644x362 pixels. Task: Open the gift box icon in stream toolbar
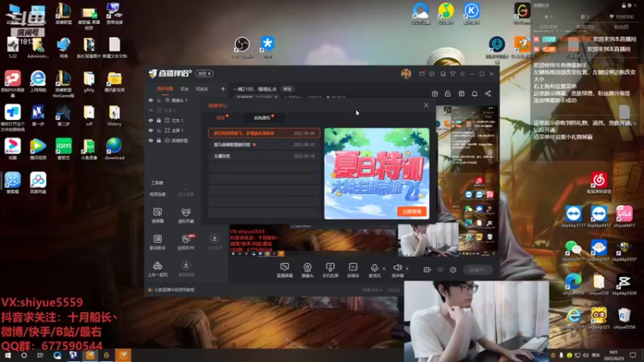pyautogui.click(x=435, y=94)
